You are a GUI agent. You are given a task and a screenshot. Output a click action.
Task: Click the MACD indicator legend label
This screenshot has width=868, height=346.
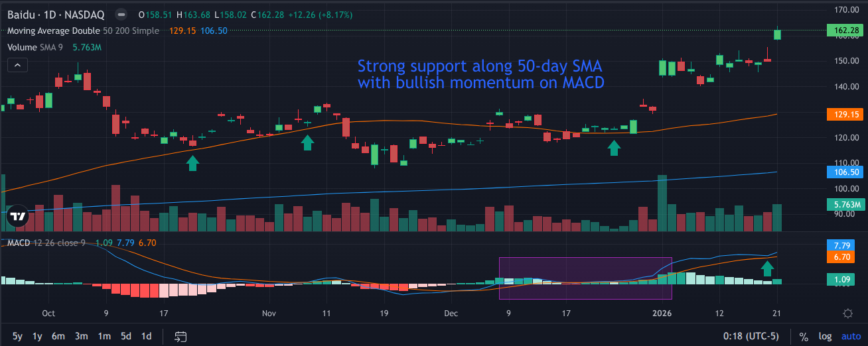pyautogui.click(x=19, y=243)
